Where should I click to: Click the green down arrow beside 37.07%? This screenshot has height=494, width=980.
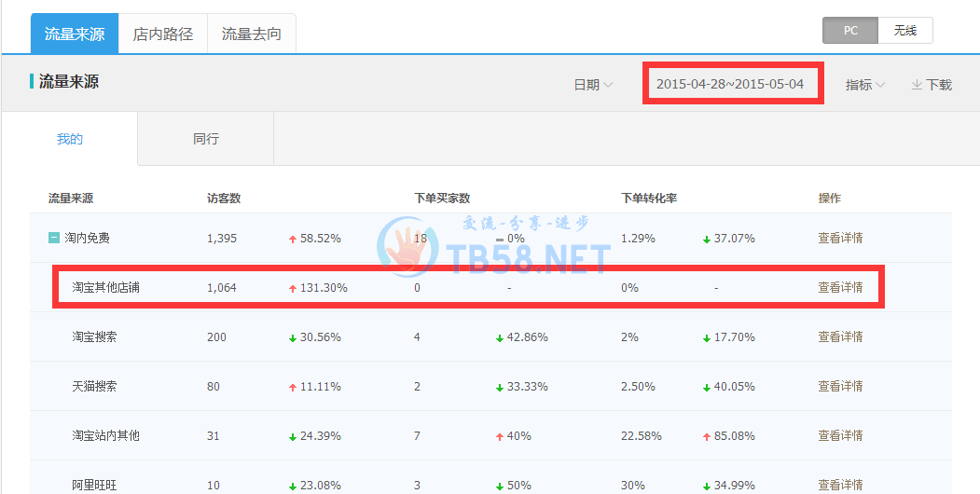click(x=707, y=240)
